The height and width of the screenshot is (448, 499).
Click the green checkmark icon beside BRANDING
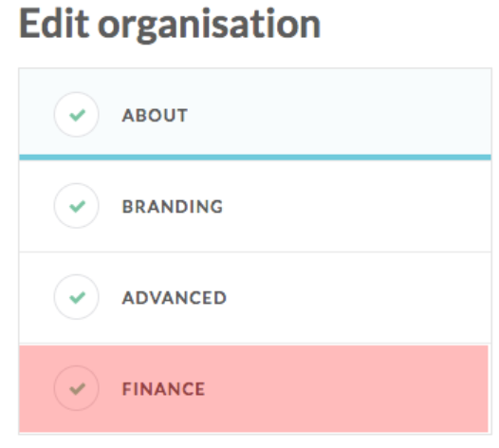point(77,206)
